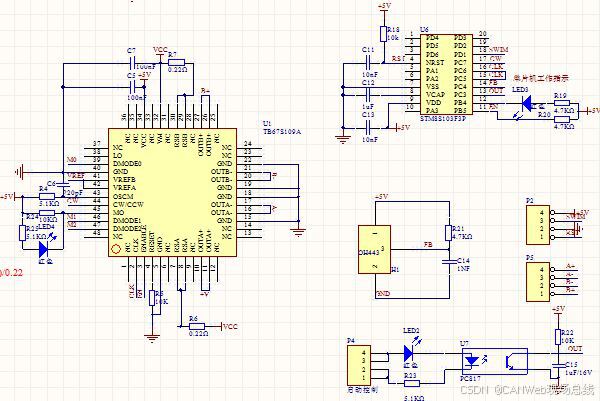Viewport: 600px width, 401px height.
Task: Click the '1uF/16V' value of C15
Action: pyautogui.click(x=579, y=372)
